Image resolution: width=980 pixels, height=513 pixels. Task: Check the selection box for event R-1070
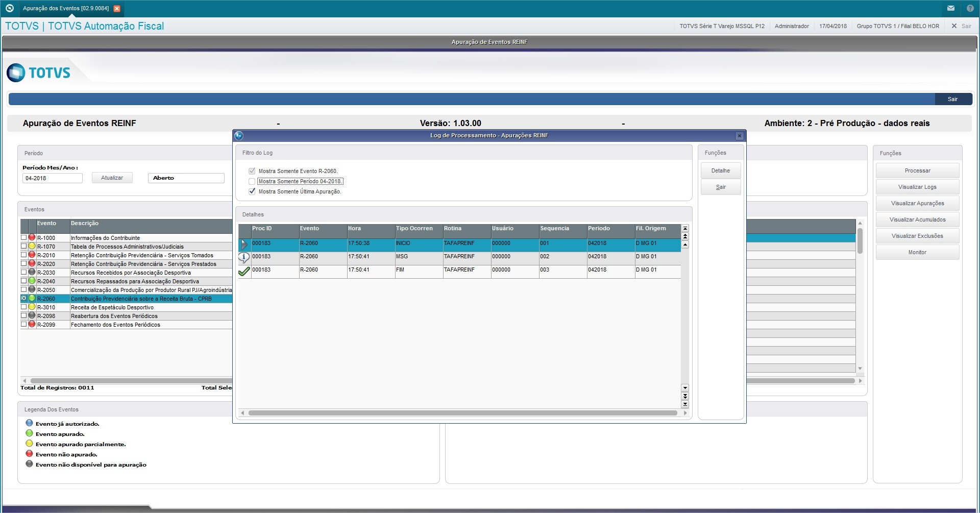[x=23, y=247]
